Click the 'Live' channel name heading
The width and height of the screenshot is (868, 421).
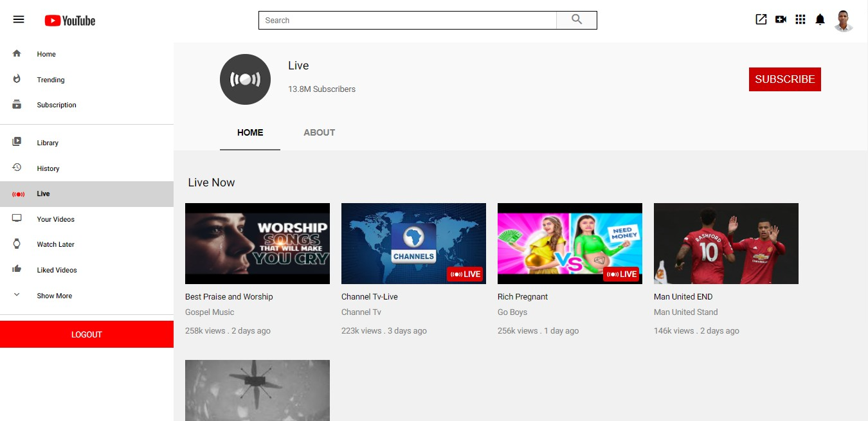298,66
